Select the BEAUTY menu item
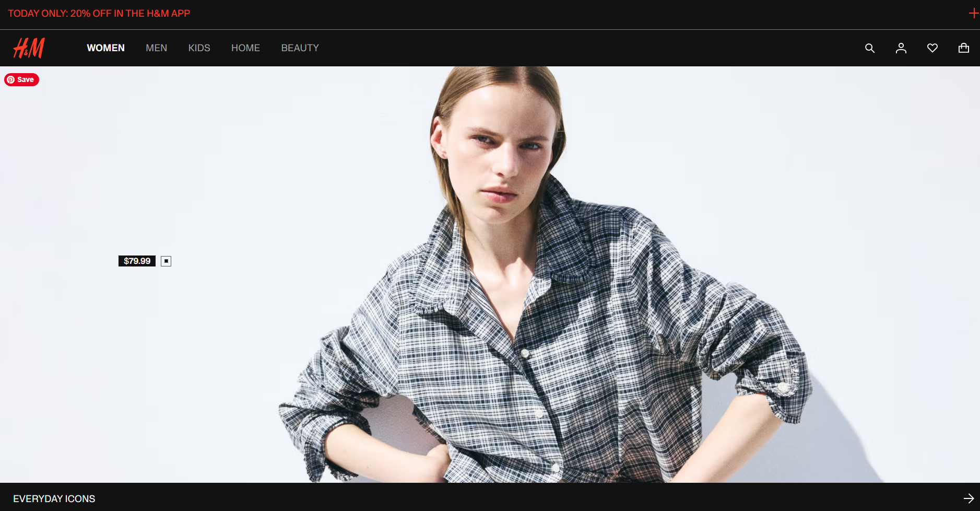 pyautogui.click(x=300, y=48)
